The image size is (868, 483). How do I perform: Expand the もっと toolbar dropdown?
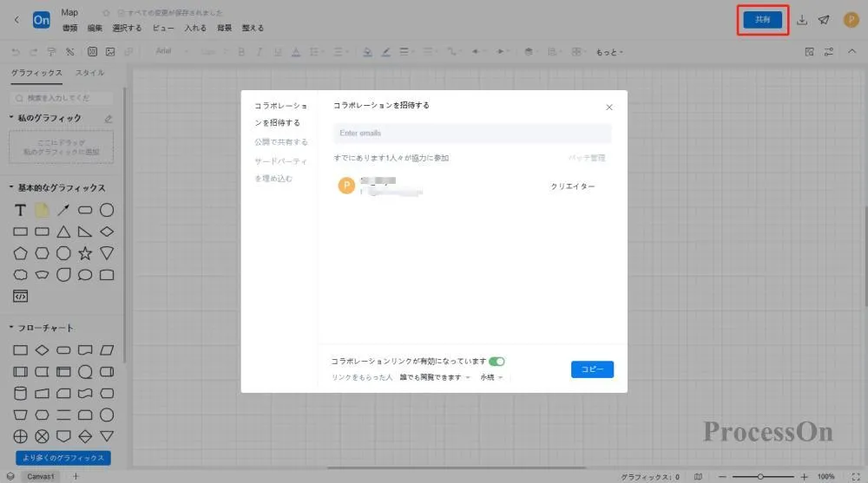point(608,52)
